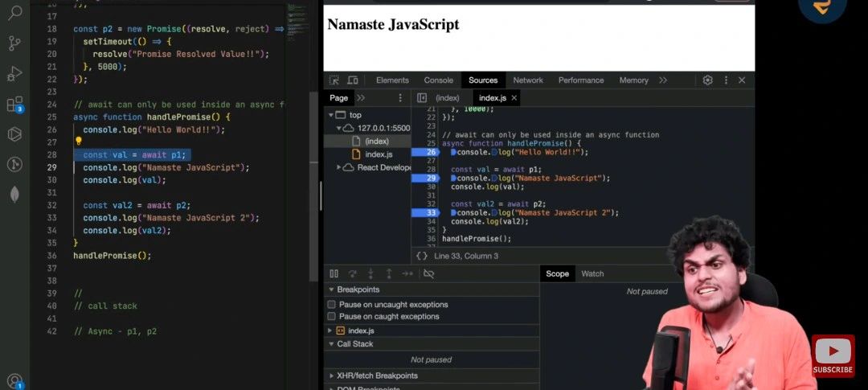Viewport: 868px width, 390px height.
Task: Click step out of function icon
Action: [389, 273]
